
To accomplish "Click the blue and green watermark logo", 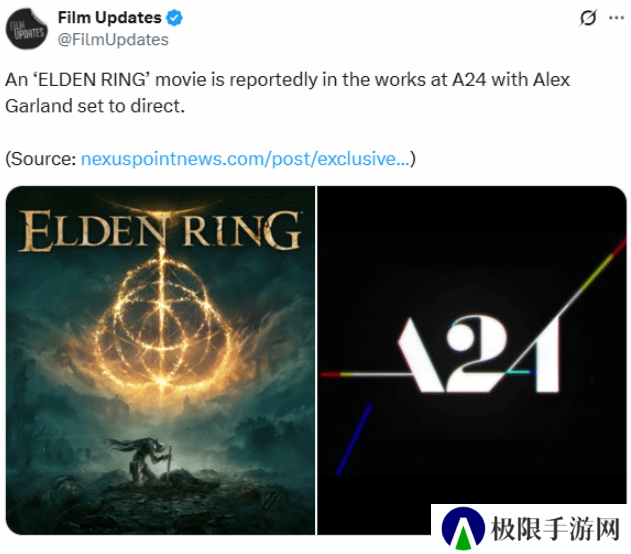I will (463, 528).
